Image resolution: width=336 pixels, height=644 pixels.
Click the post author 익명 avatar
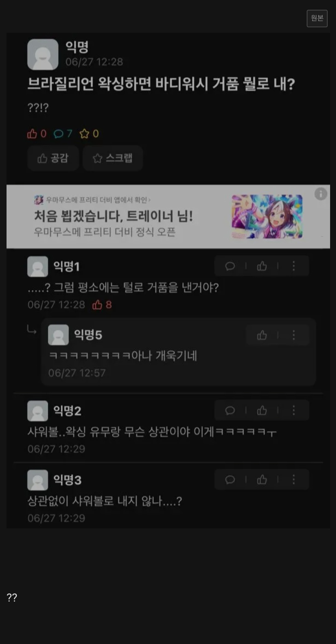[x=43, y=54]
